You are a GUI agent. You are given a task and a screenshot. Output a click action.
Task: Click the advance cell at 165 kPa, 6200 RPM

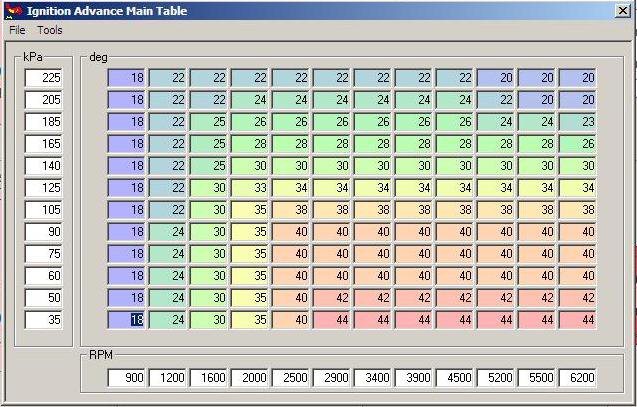[578, 144]
